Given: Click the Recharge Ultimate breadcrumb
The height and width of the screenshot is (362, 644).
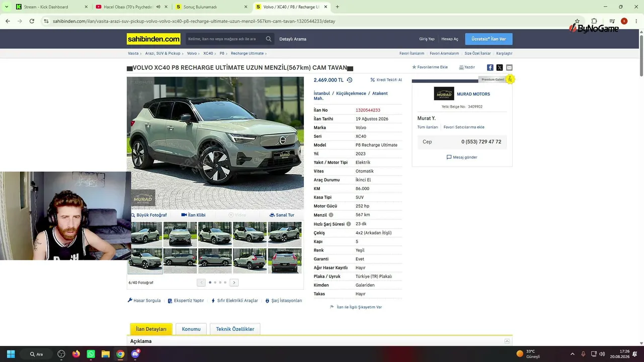Looking at the screenshot, I should 247,53.
